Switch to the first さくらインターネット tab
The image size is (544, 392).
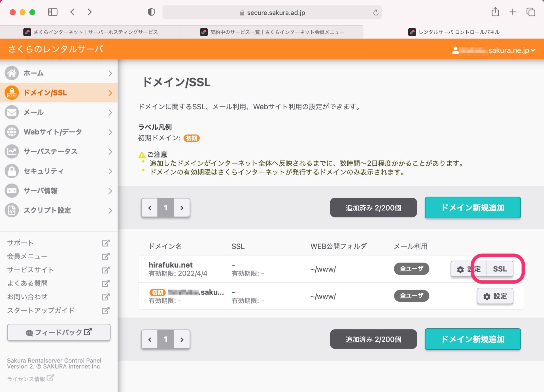(91, 32)
